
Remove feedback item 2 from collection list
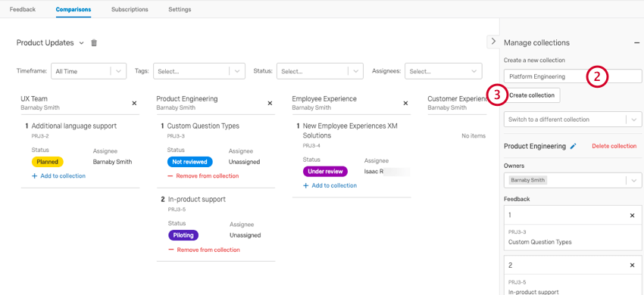click(x=632, y=265)
